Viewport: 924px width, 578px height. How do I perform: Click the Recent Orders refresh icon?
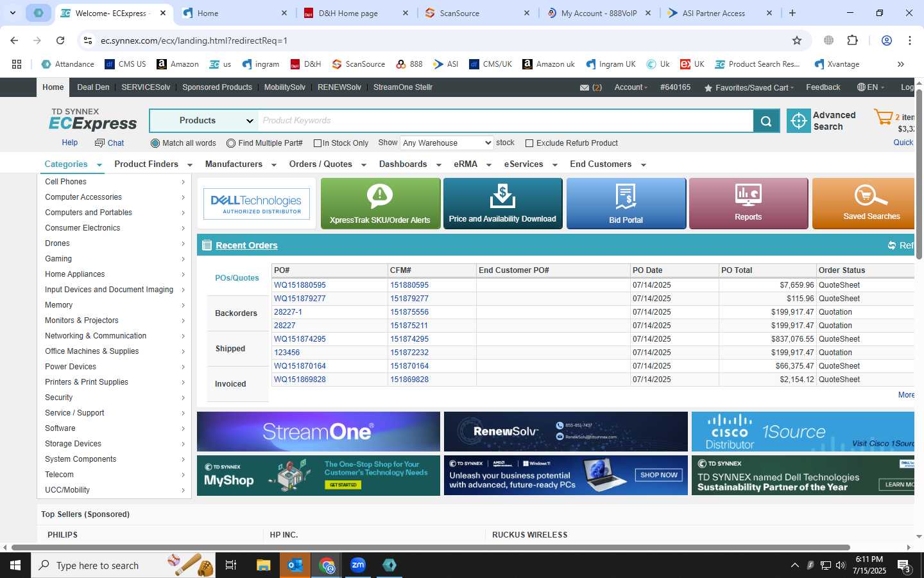click(891, 245)
